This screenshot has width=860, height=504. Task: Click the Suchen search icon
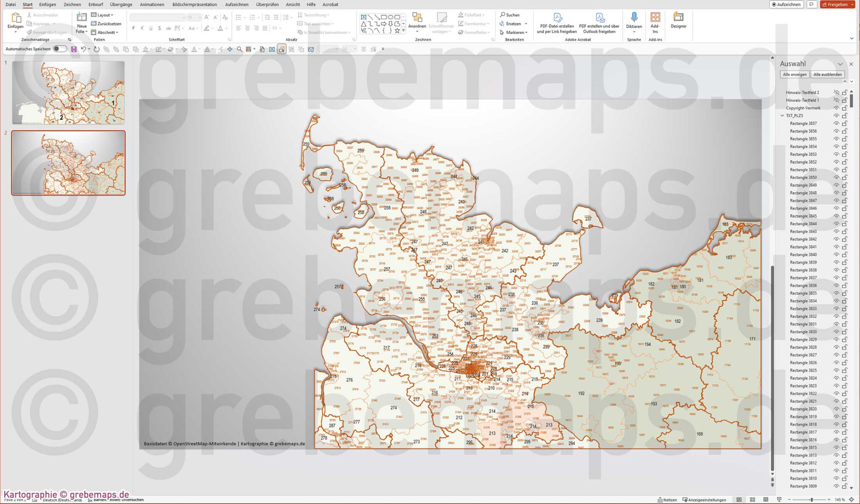point(503,15)
